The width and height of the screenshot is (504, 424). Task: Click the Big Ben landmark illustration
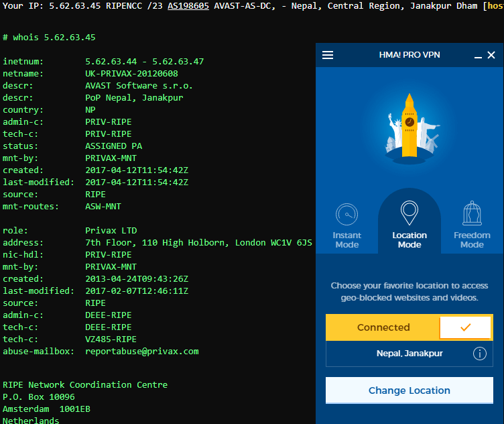pos(409,125)
